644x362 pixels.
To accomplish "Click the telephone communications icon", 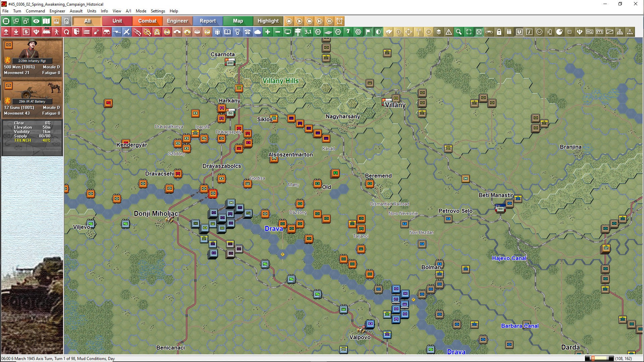I will pyautogui.click(x=248, y=32).
